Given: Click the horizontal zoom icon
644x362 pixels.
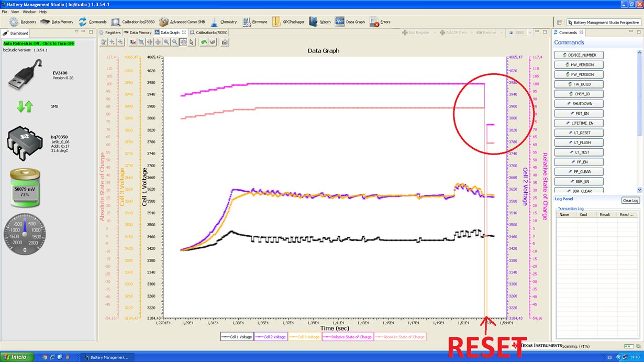Looking at the screenshot, I should [x=149, y=41].
